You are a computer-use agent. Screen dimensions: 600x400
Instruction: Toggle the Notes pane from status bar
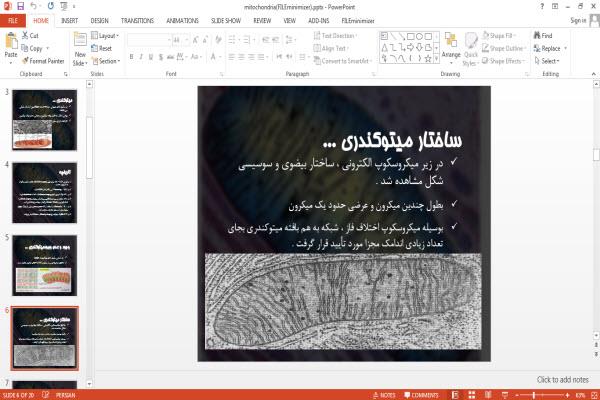tap(384, 395)
